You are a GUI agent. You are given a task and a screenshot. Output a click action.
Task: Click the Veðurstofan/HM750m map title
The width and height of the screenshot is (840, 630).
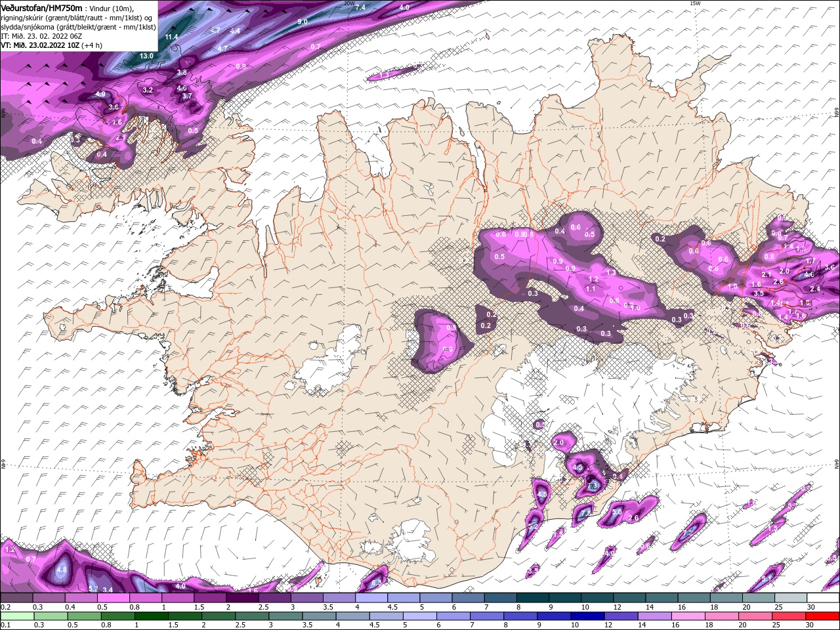click(x=42, y=7)
